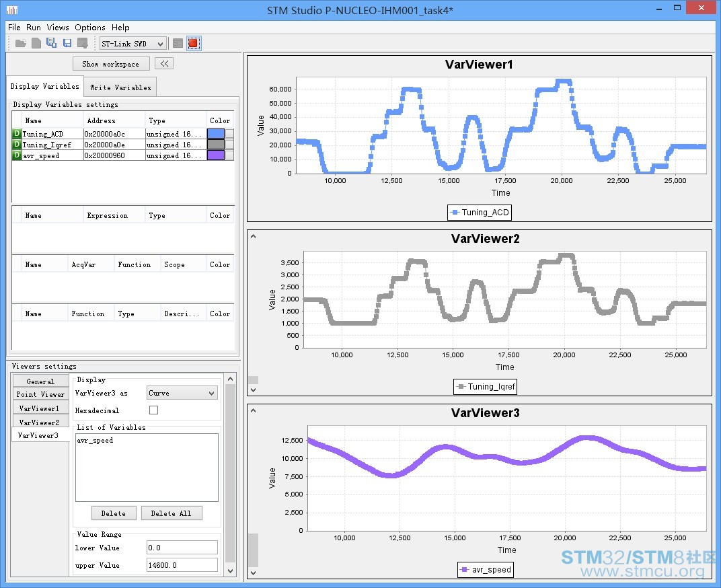Click the Tuning_Iqref legend in VarViewer2
This screenshot has width=721, height=588.
click(x=486, y=386)
